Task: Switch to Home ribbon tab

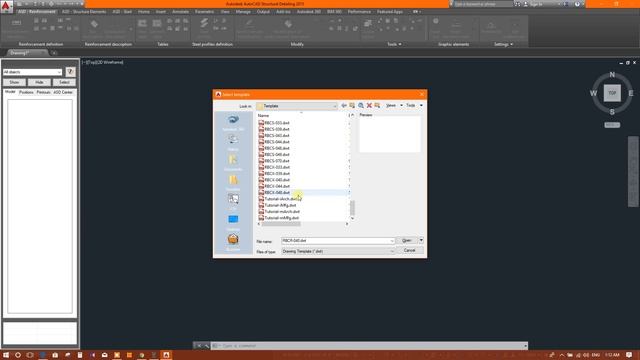Action: point(144,12)
